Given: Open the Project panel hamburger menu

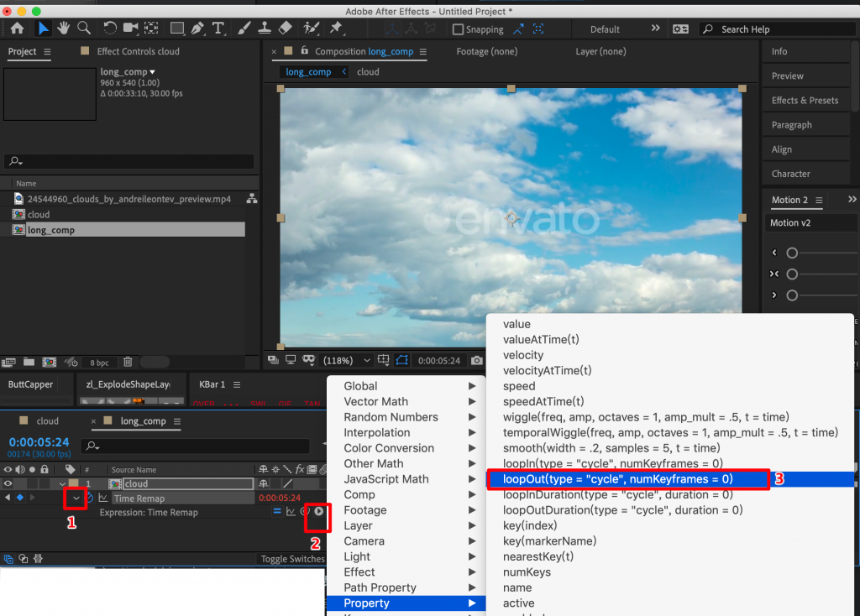Looking at the screenshot, I should point(47,51).
